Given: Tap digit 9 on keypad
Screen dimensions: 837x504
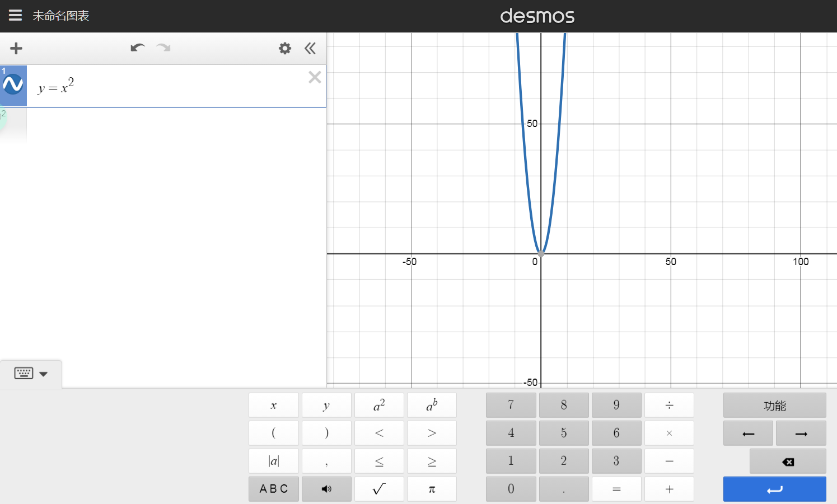Looking at the screenshot, I should [616, 406].
